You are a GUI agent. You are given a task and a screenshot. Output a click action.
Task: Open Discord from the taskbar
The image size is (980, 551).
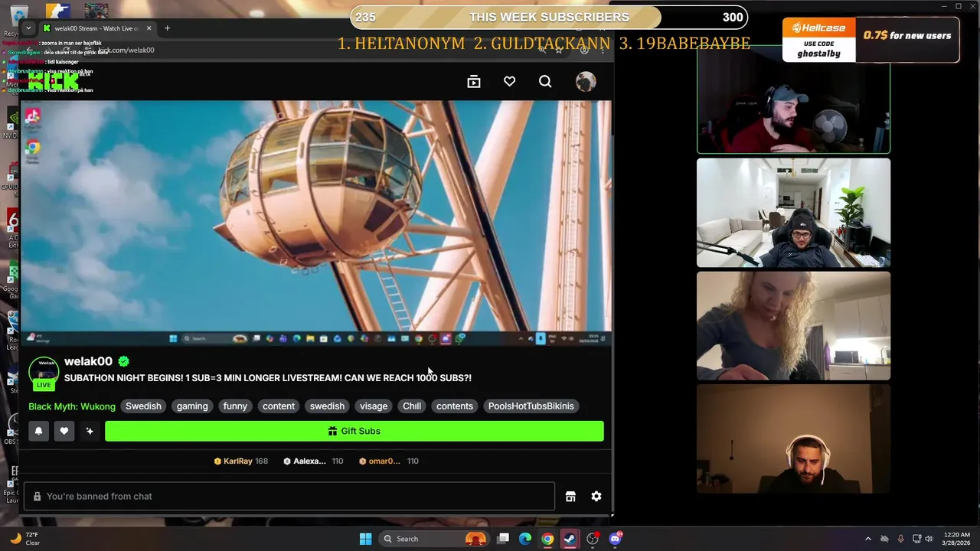coord(616,539)
